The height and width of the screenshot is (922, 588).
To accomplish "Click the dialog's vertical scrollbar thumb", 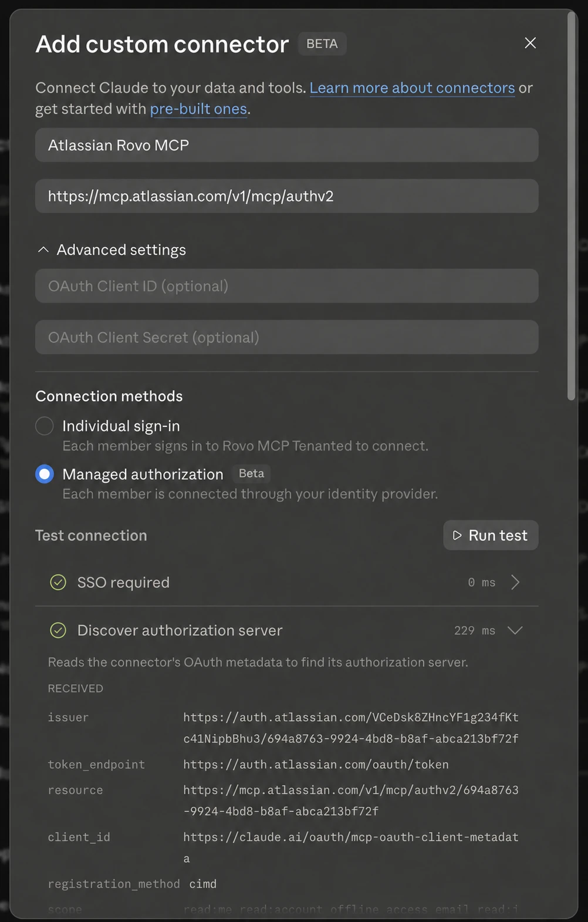I will tap(571, 206).
